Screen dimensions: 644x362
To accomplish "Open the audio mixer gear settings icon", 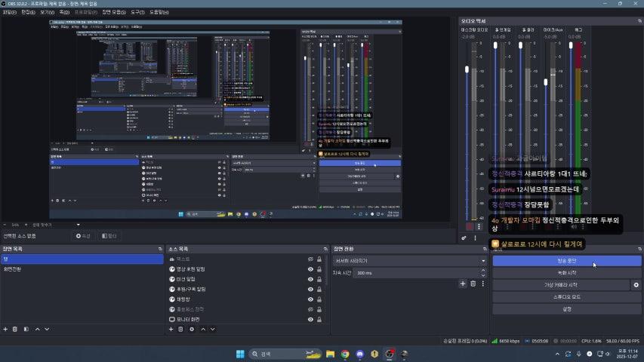I will pyautogui.click(x=464, y=238).
